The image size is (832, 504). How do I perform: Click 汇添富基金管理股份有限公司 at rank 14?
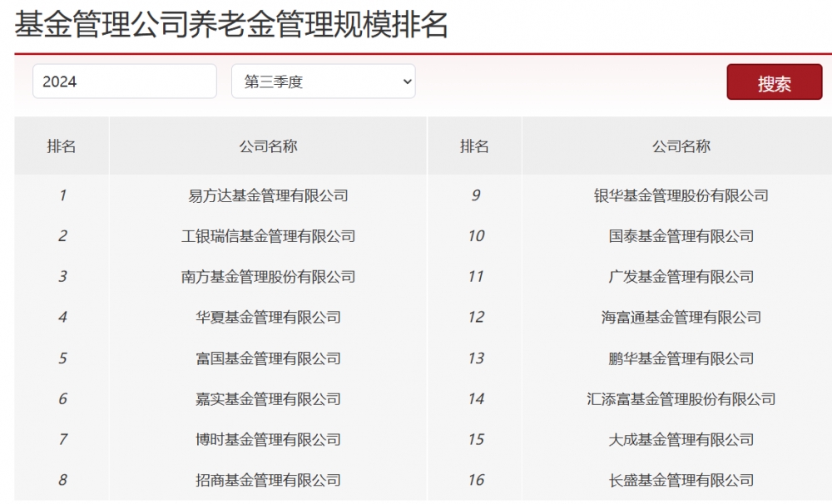tap(681, 398)
